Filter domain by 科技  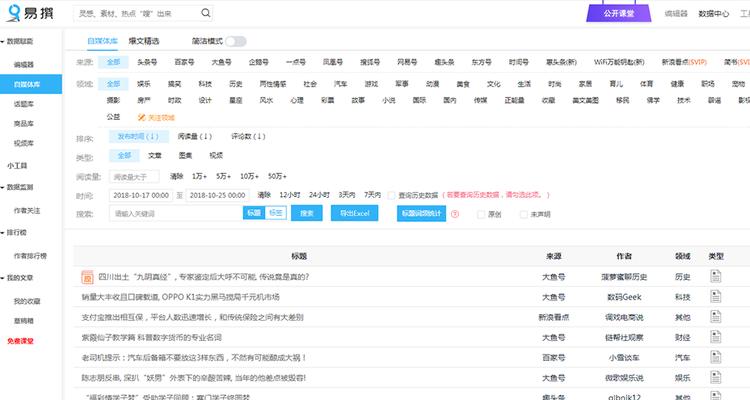205,84
